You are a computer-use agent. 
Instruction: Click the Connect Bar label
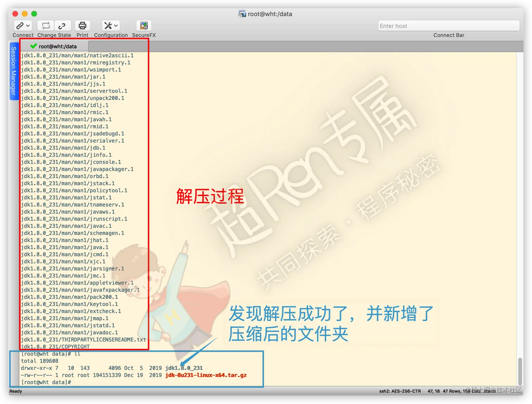tap(449, 35)
